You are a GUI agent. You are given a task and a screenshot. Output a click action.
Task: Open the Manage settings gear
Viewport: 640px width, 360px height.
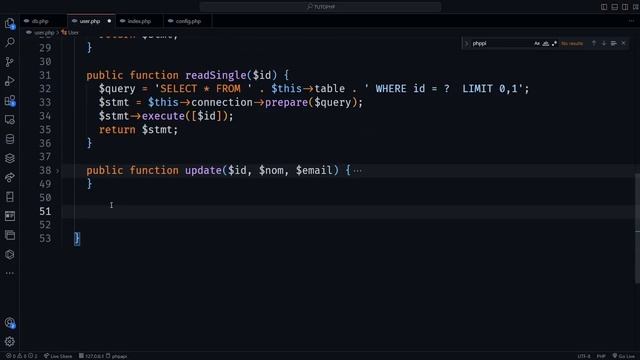[10, 342]
